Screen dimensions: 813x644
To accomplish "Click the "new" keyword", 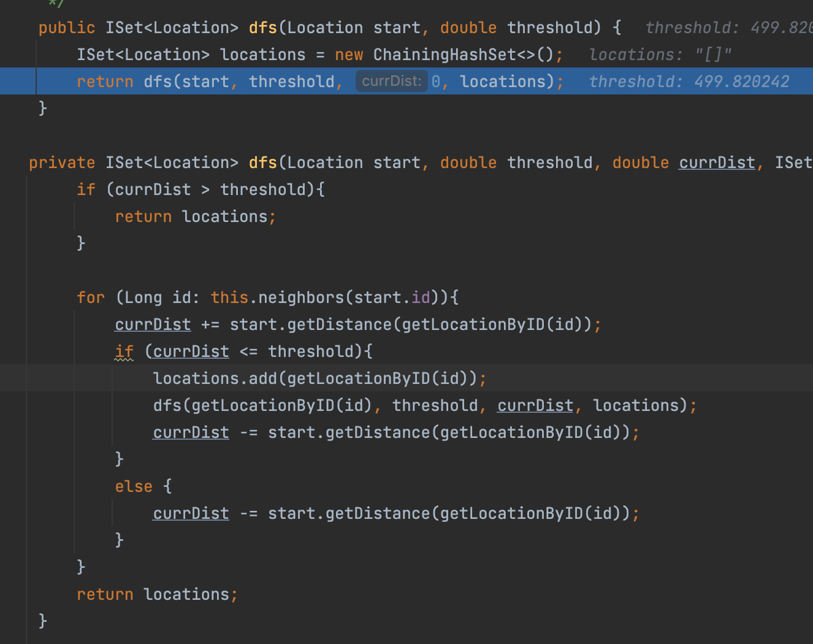I will (x=349, y=55).
